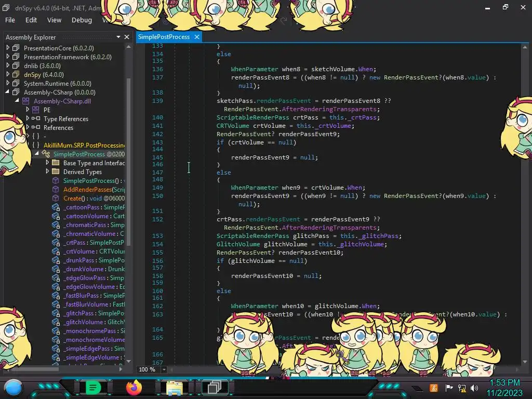Close the SimplePostProcess tab
Viewport: 532px width, 399px height.
pyautogui.click(x=197, y=37)
